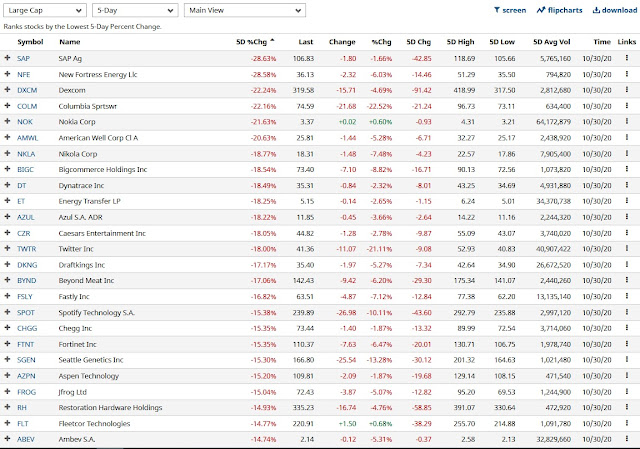Viewport: 640px width, 449px height.
Task: Open flipcharts view
Action: [x=560, y=10]
